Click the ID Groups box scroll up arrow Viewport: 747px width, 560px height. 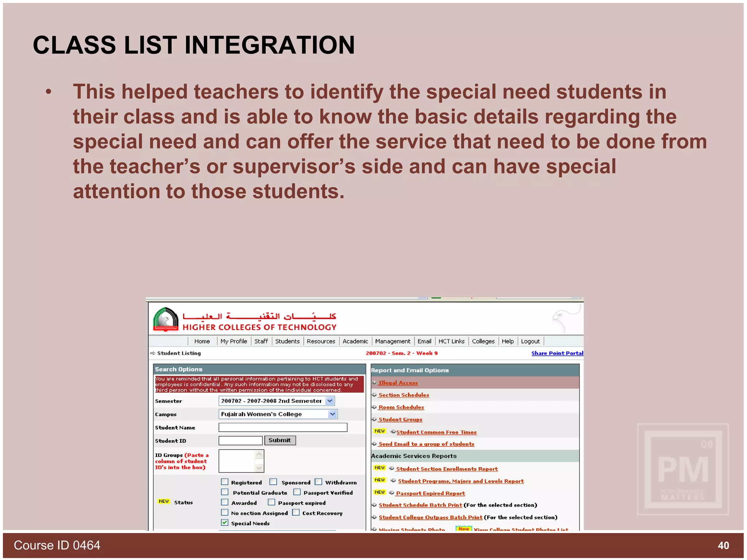pyautogui.click(x=259, y=454)
